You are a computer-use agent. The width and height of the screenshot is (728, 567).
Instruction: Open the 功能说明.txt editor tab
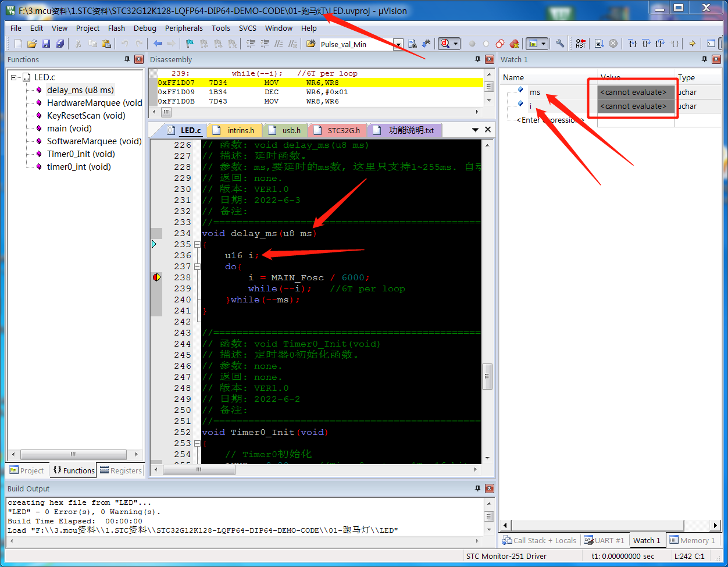coord(405,130)
